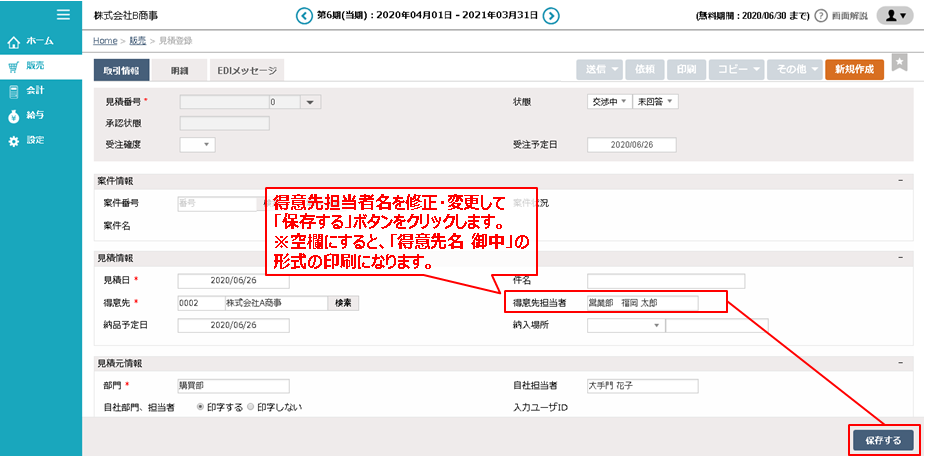
Task: Go to previous fiscal period arrow
Action: (x=304, y=16)
